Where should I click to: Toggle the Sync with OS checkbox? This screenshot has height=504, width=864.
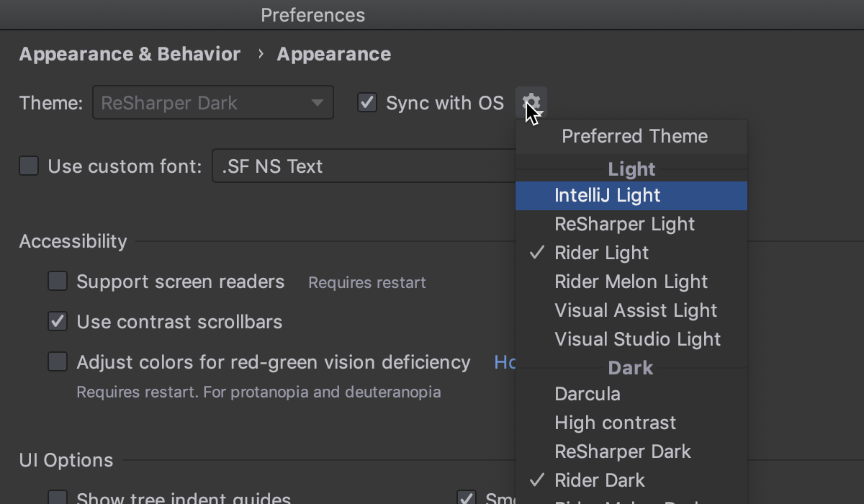367,102
